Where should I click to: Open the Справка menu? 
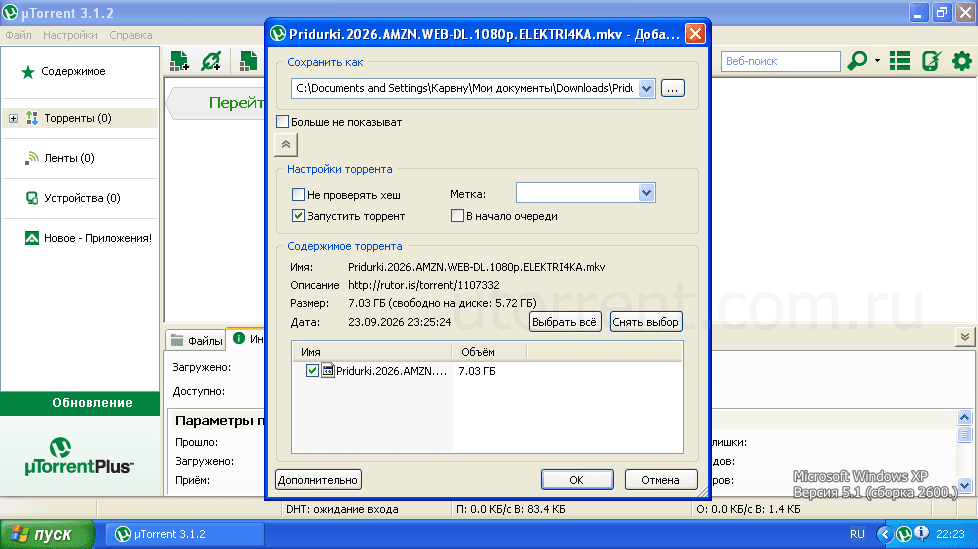coord(130,35)
